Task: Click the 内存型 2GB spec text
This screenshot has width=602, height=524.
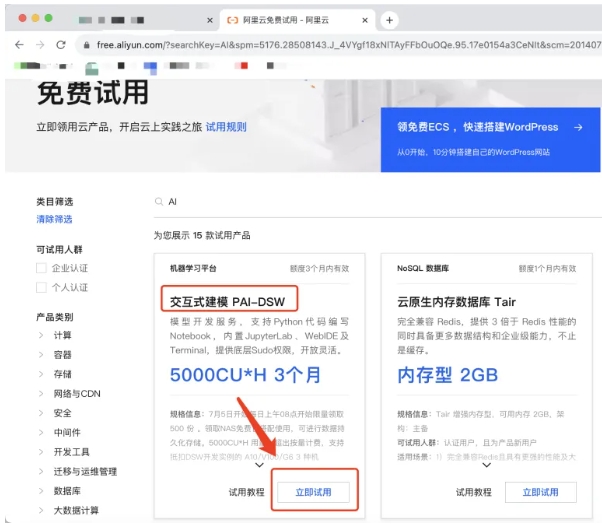Action: 447,375
